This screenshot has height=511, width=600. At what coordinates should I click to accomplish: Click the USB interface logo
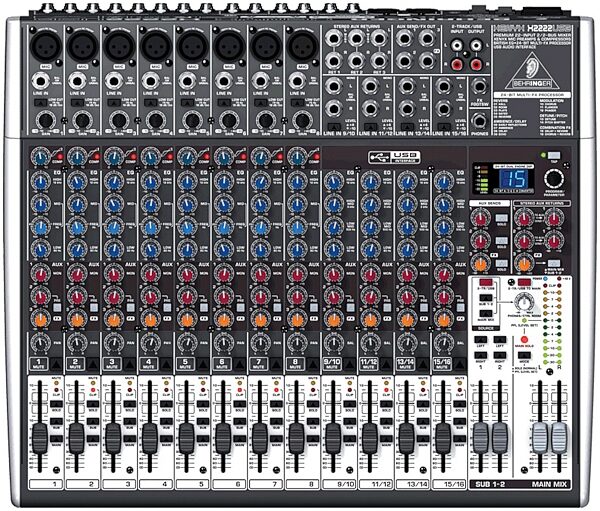394,157
